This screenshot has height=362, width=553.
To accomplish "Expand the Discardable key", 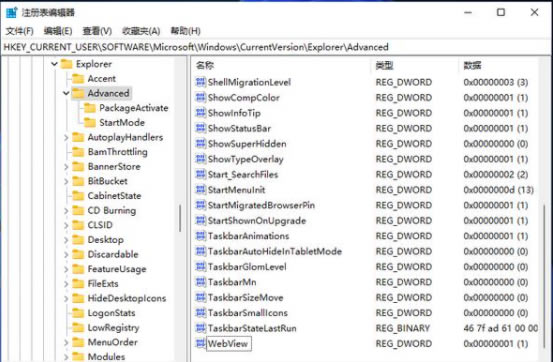I will point(66,254).
